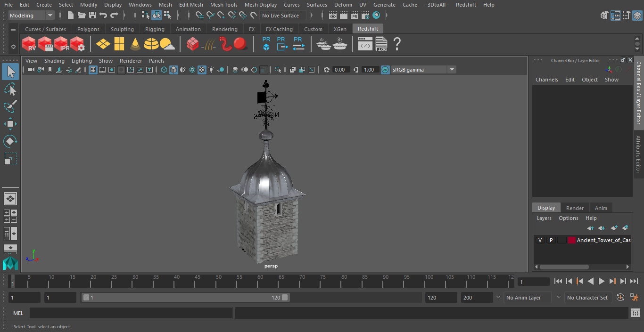Select the Lasso selection tool
Viewport: 644px width, 332px height.
pos(10,89)
